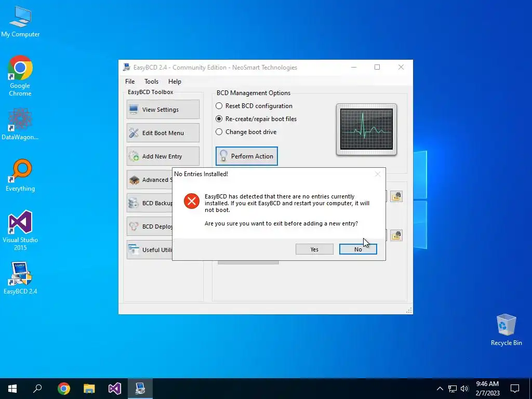532x399 pixels.
Task: Open Everything search desktop shortcut
Action: (x=20, y=175)
